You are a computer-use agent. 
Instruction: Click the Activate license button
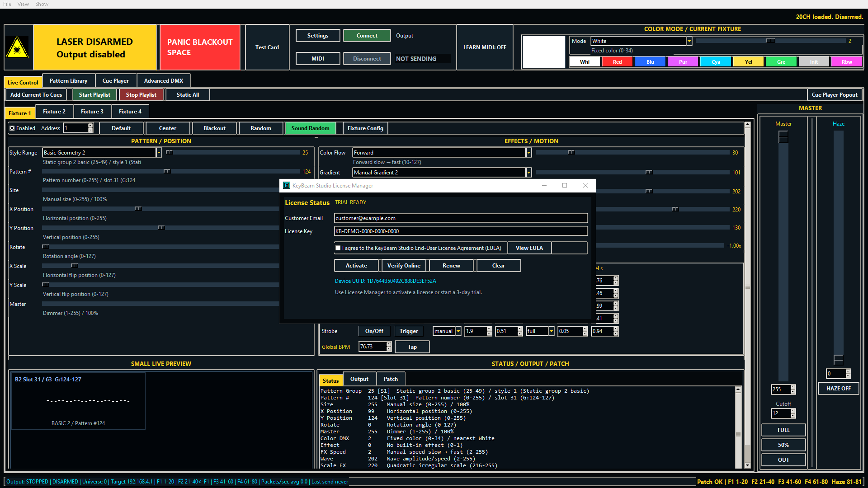pyautogui.click(x=356, y=266)
